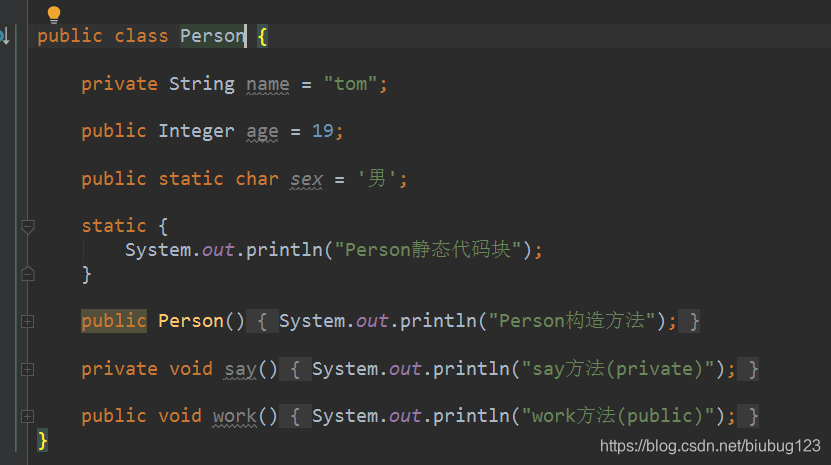Click the field name 'name'

coord(268,84)
